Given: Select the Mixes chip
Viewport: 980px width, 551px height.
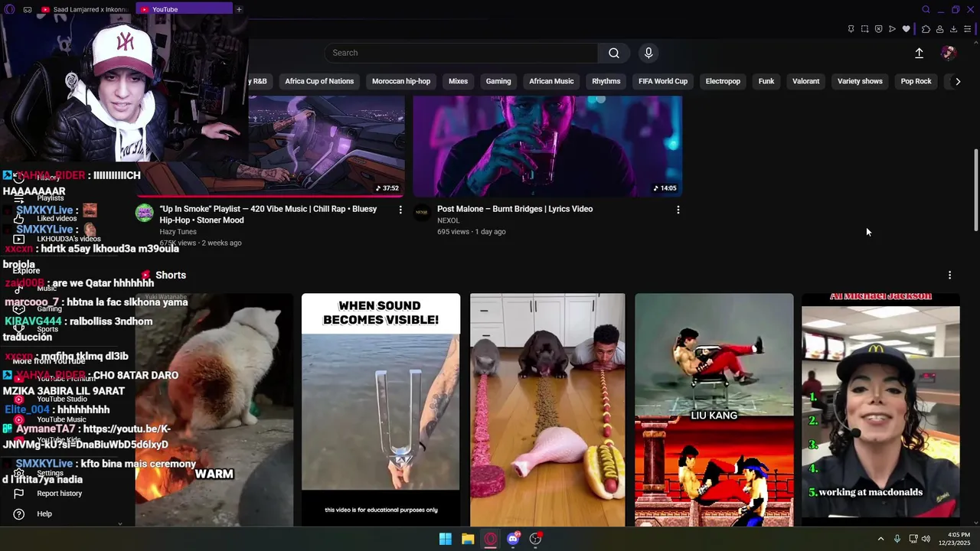Looking at the screenshot, I should click(x=458, y=81).
